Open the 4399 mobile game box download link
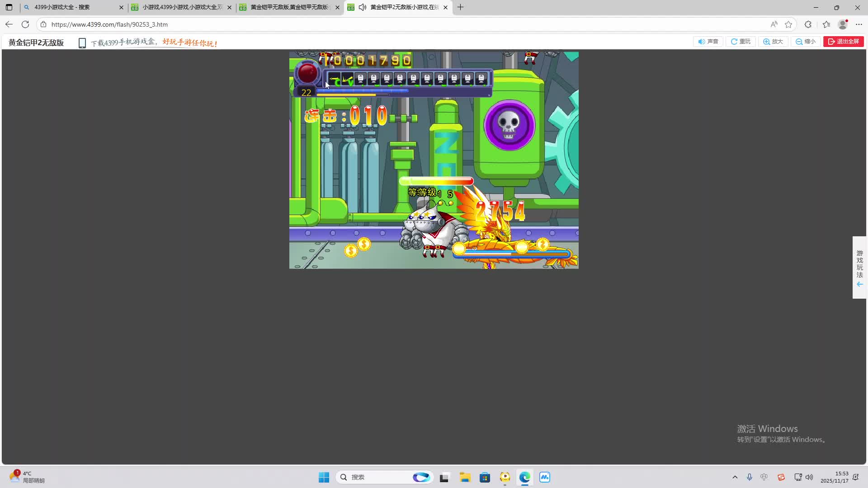Screen dimensions: 868x488 154,42
